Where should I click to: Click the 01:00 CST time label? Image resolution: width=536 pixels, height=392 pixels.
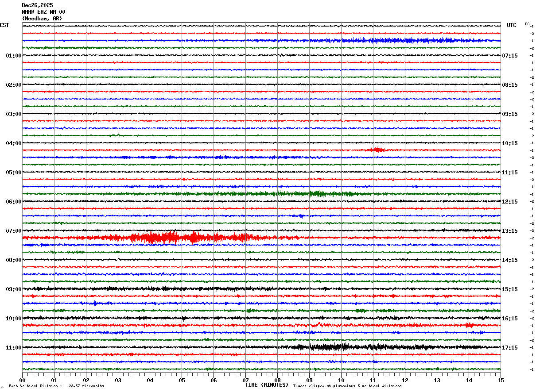(13, 56)
